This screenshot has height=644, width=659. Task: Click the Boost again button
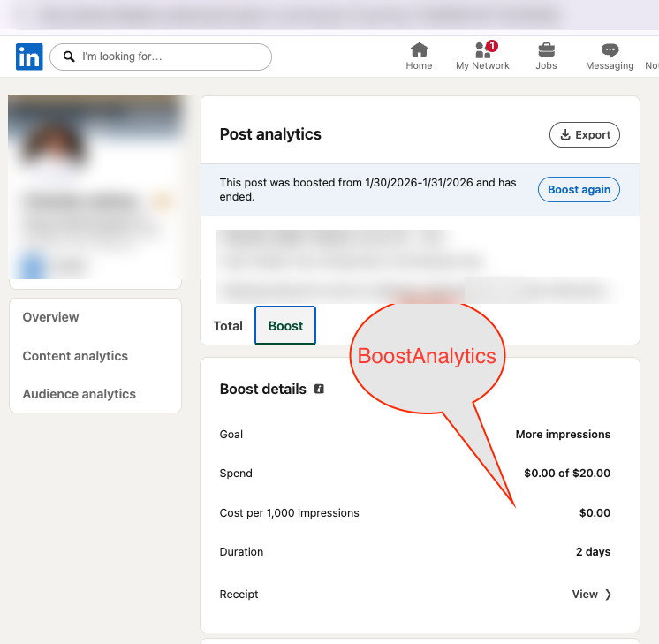pyautogui.click(x=579, y=190)
